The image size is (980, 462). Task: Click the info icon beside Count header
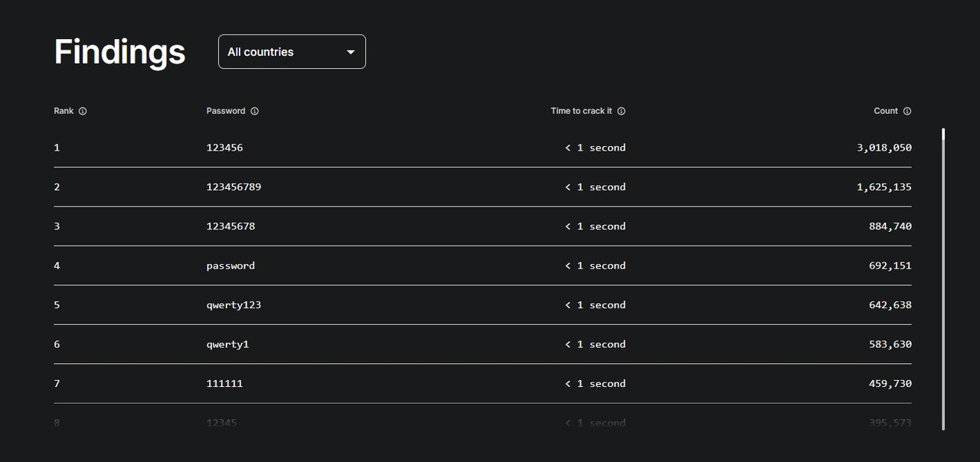coord(907,111)
